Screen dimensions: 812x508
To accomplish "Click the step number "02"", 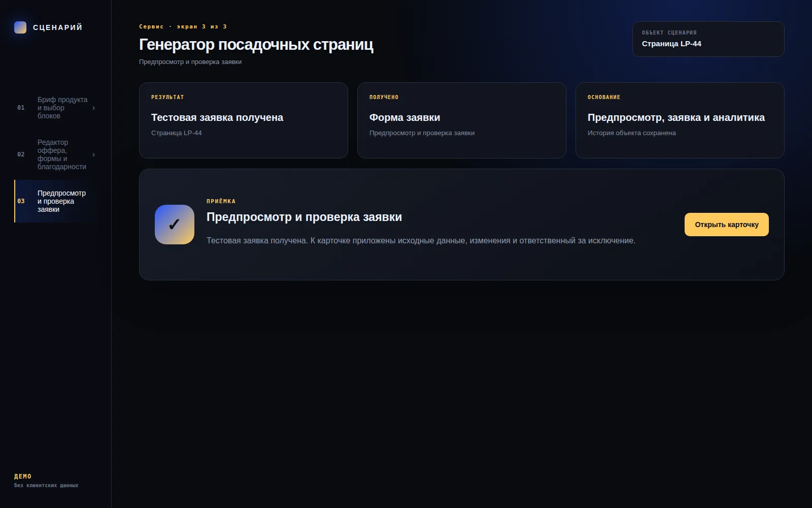I will tap(21, 154).
